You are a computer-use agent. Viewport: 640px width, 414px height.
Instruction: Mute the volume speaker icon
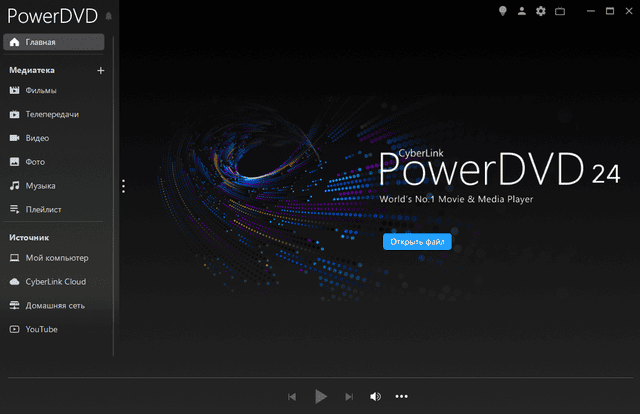pyautogui.click(x=375, y=396)
